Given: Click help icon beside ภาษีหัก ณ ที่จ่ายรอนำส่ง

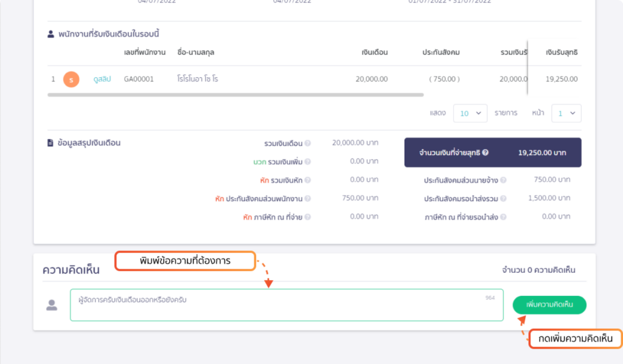Looking at the screenshot, I should [x=503, y=217].
